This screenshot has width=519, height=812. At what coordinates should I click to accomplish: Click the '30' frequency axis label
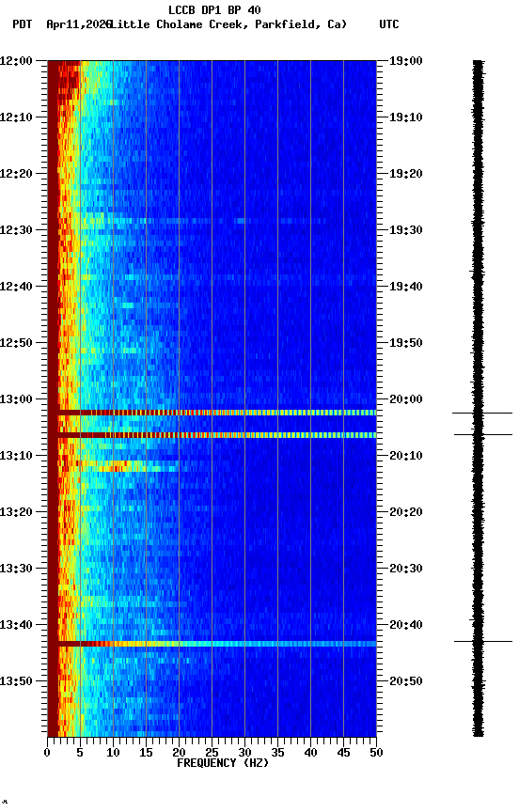[244, 754]
